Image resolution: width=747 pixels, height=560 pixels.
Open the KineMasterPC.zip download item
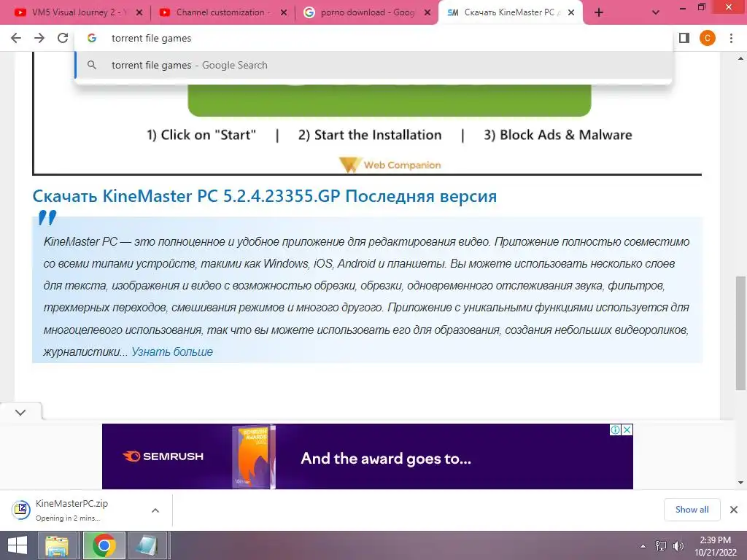tap(86, 510)
